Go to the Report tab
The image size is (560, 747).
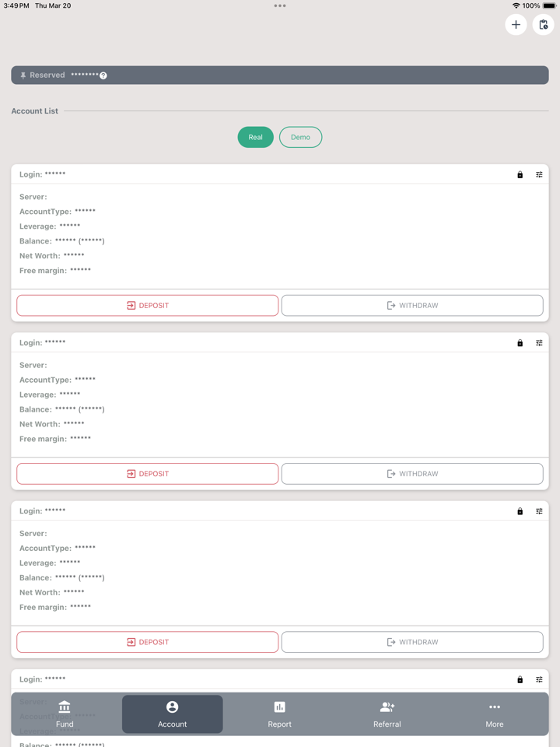[x=279, y=714]
